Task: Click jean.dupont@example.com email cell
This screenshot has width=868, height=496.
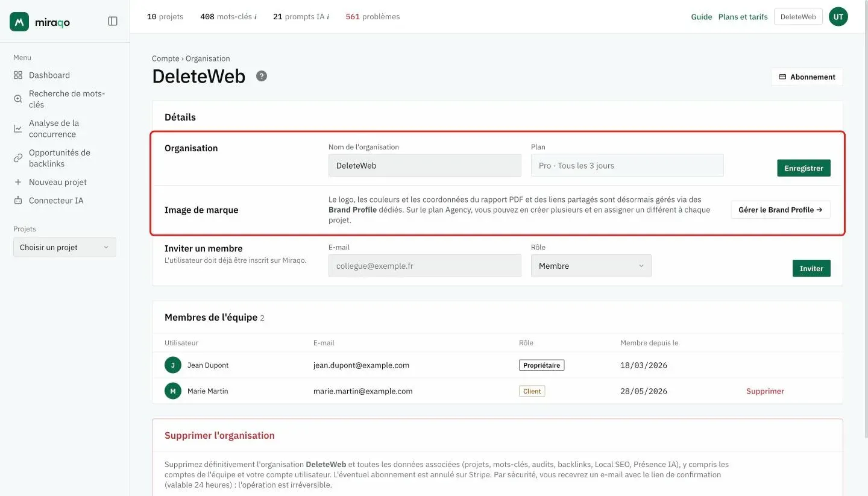Action: click(x=361, y=365)
